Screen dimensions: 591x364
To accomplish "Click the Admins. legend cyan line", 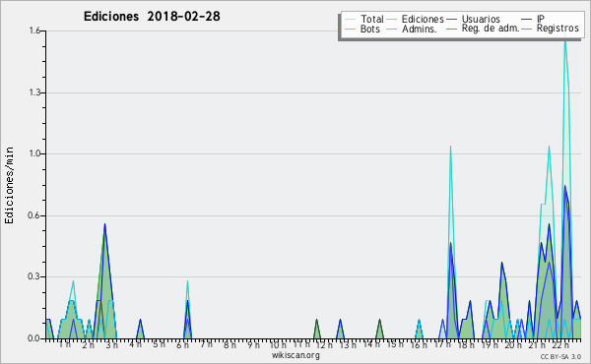I will pyautogui.click(x=392, y=29).
